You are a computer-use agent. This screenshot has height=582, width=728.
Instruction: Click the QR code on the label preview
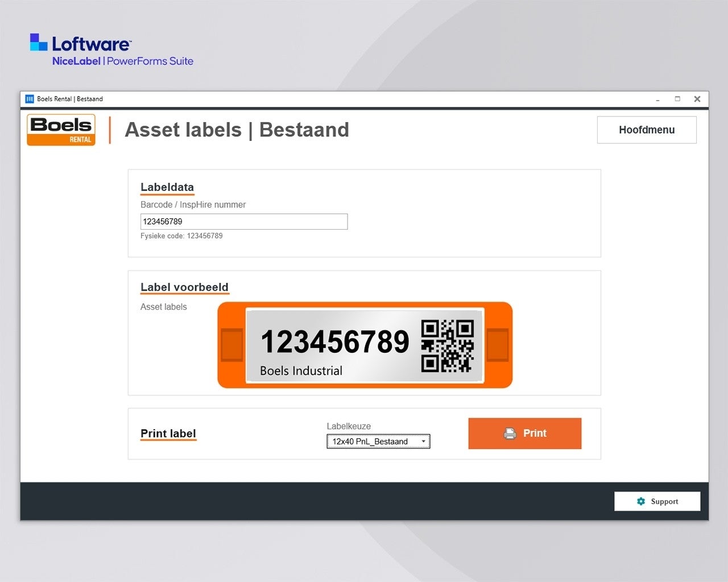pyautogui.click(x=447, y=346)
